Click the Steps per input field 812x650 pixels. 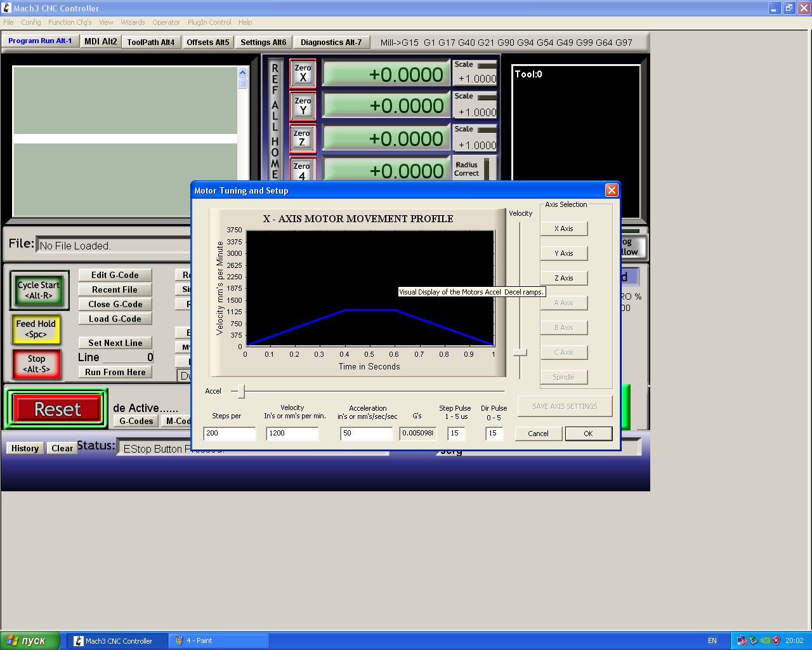230,434
